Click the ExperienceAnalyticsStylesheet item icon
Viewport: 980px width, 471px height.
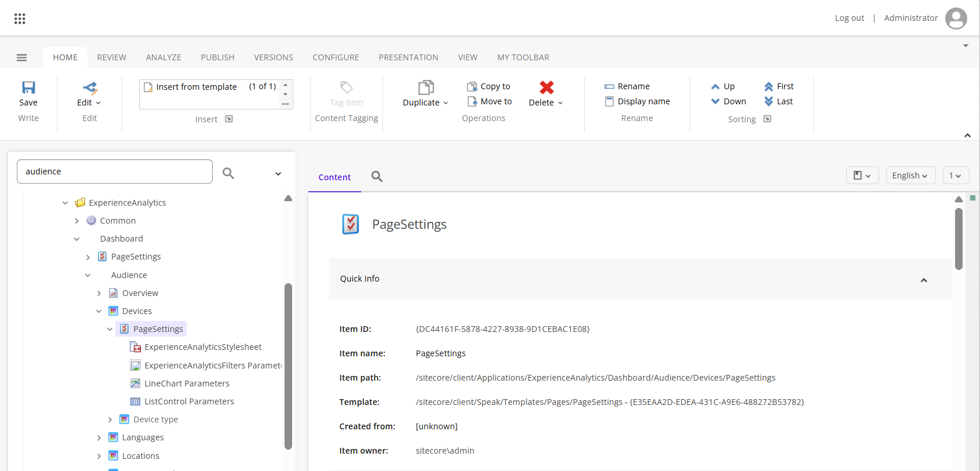click(136, 347)
